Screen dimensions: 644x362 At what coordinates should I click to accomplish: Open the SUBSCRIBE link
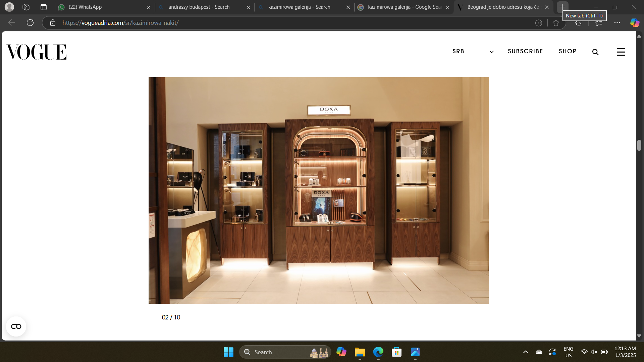tap(525, 51)
